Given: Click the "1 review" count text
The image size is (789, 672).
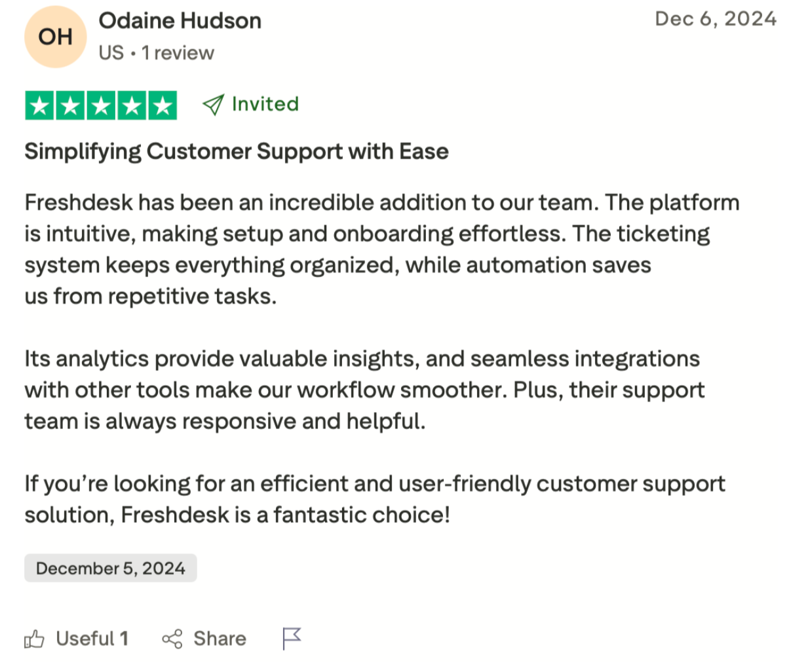Looking at the screenshot, I should click(x=178, y=53).
